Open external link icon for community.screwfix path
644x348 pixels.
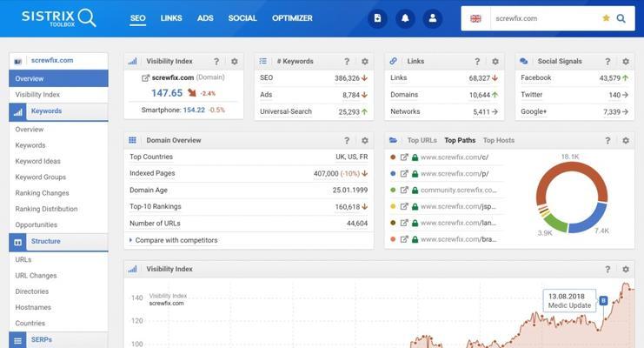pos(404,190)
